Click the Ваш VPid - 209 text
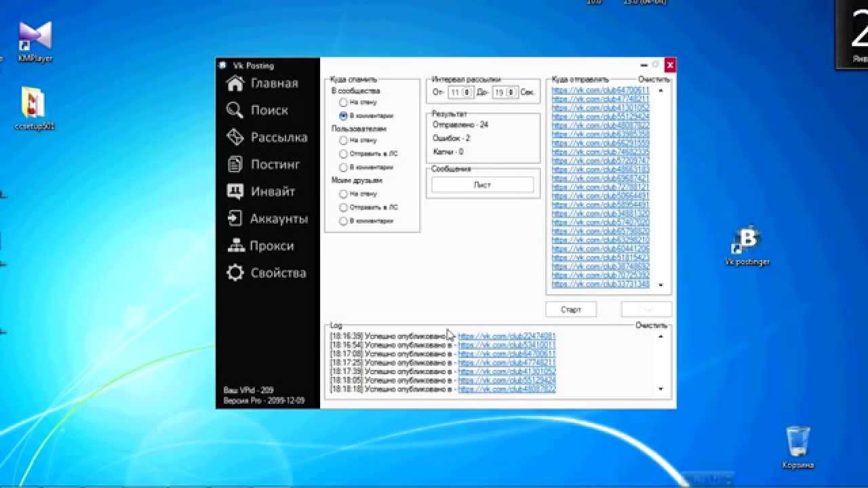This screenshot has height=488, width=868. pos(248,391)
